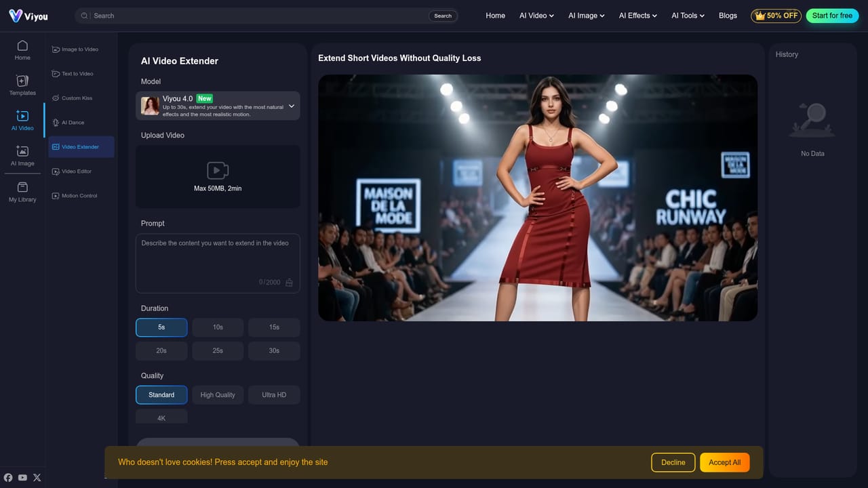Screen dimensions: 868x488
Task: Open My Library in the sidebar
Action: pyautogui.click(x=22, y=191)
